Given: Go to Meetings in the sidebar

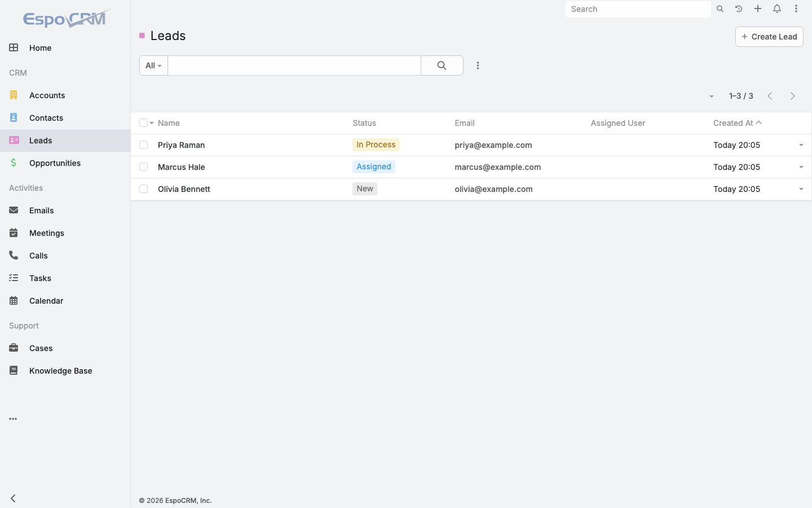Looking at the screenshot, I should pos(65,233).
